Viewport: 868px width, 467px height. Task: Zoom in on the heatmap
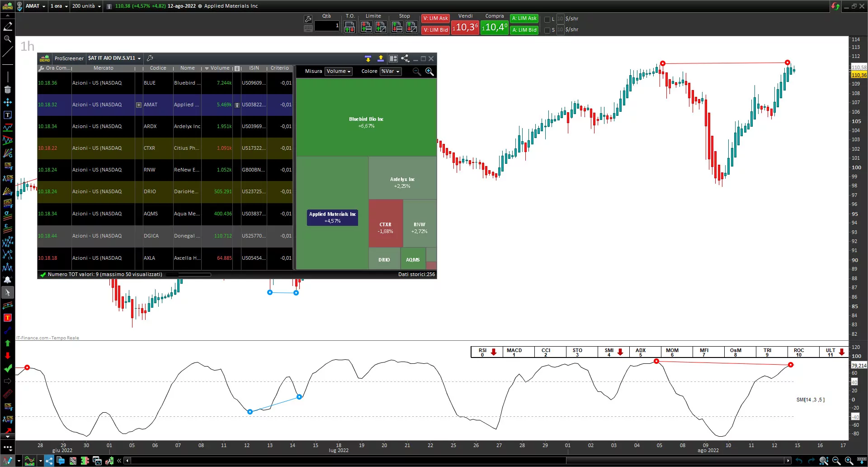point(429,71)
